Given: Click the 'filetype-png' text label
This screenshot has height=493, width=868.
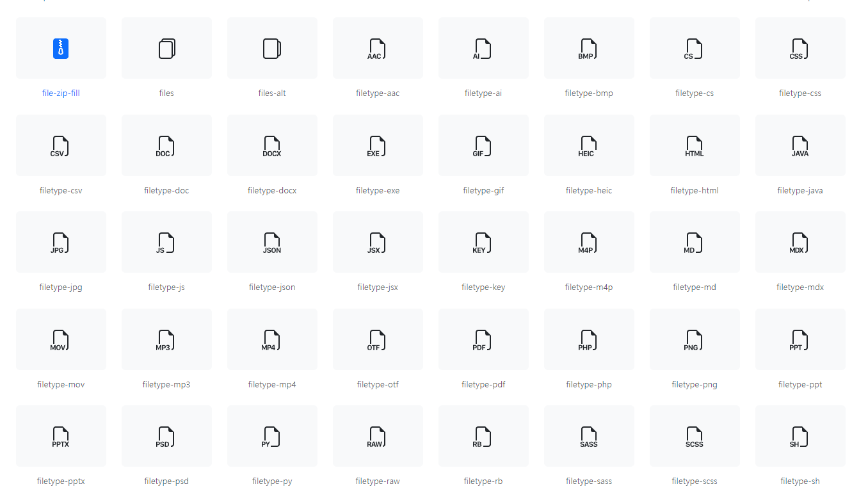Looking at the screenshot, I should click(695, 385).
